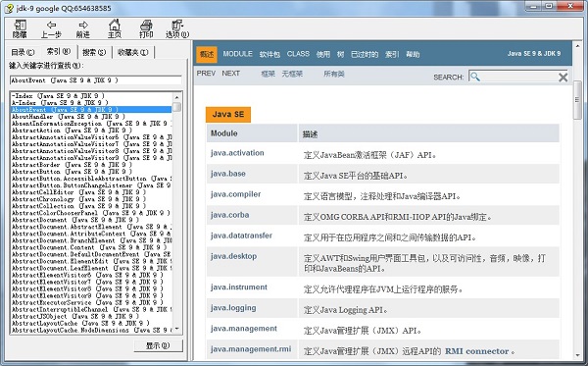The image size is (588, 366).
Task: Select the AbstractLayoutCache index entry
Action: (80, 323)
